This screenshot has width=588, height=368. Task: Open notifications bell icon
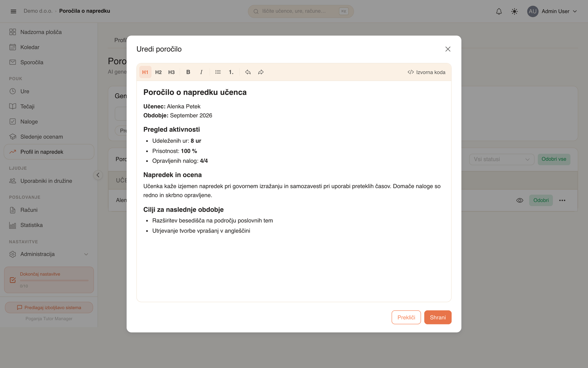tap(499, 11)
